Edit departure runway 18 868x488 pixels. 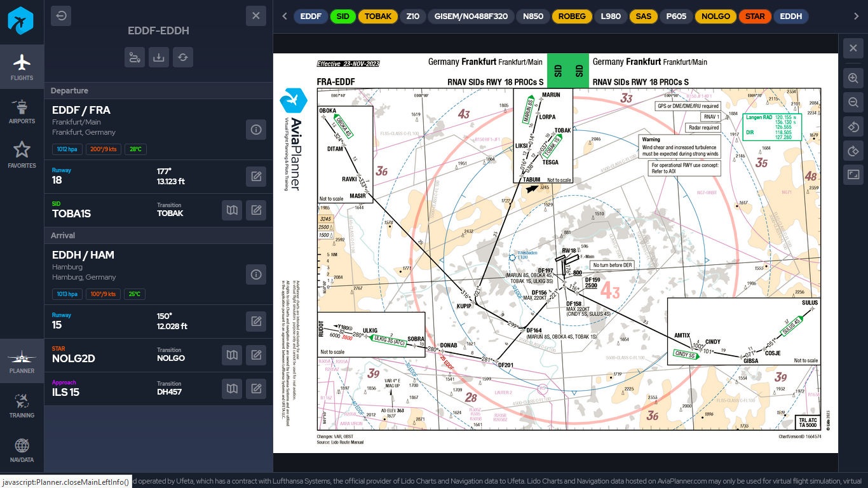click(256, 177)
